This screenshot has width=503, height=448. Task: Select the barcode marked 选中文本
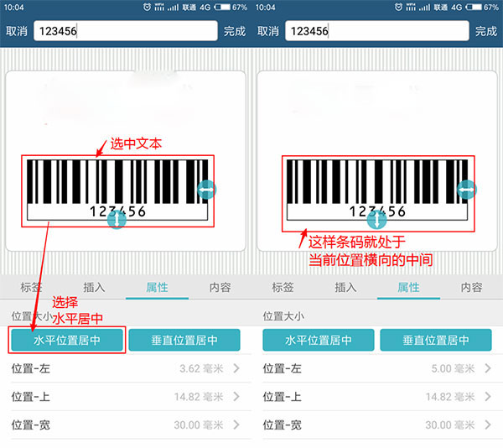point(117,191)
